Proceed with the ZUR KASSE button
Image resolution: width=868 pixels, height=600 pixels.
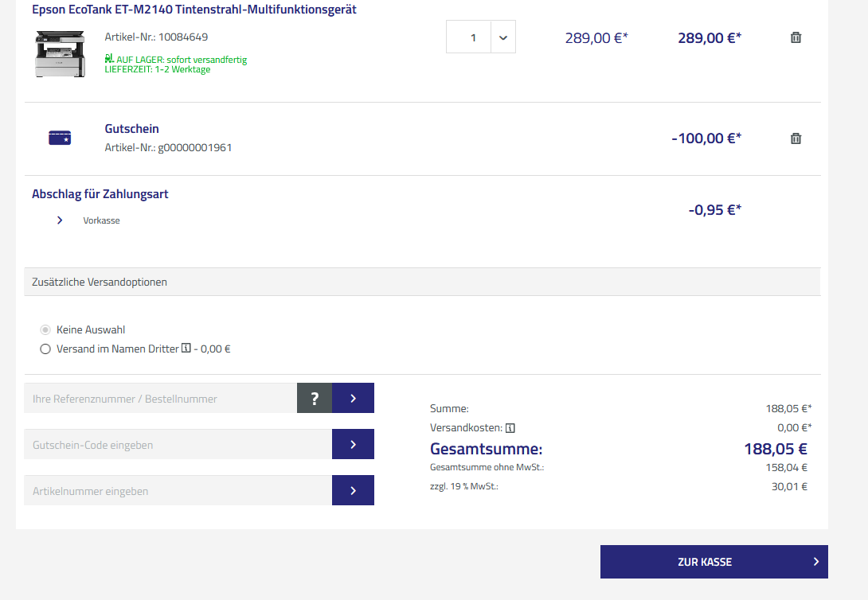(714, 562)
